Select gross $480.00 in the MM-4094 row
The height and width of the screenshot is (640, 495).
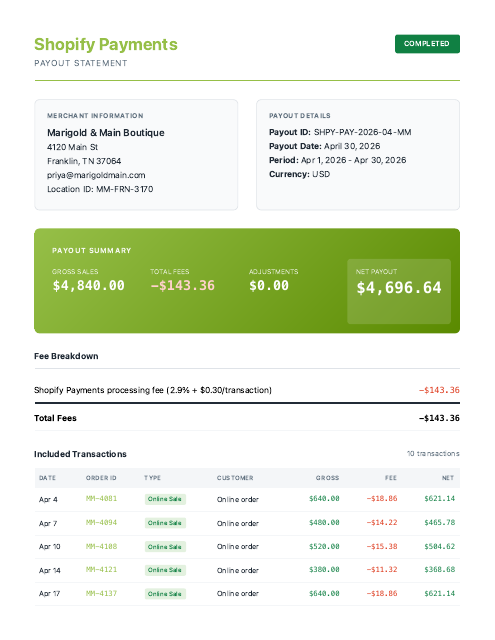click(324, 522)
